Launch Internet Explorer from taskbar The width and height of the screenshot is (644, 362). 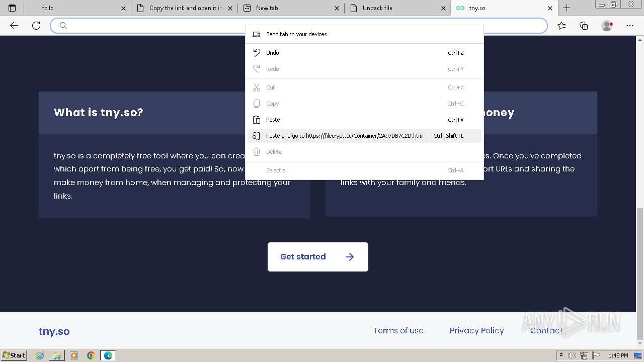click(x=40, y=355)
